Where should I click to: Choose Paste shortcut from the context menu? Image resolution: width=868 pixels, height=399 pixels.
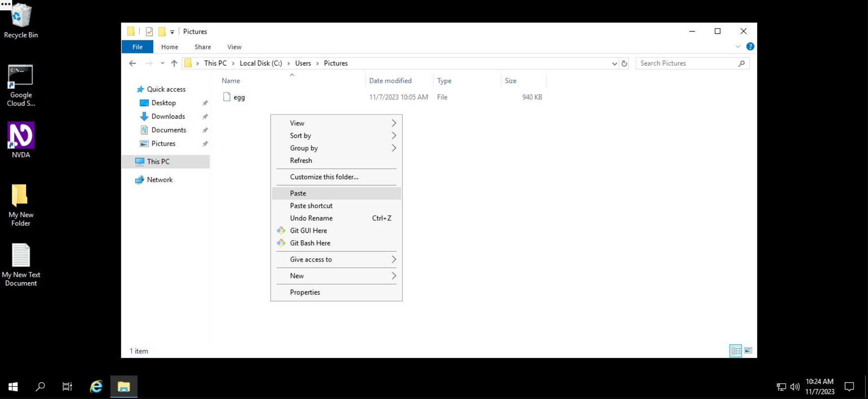click(337, 206)
